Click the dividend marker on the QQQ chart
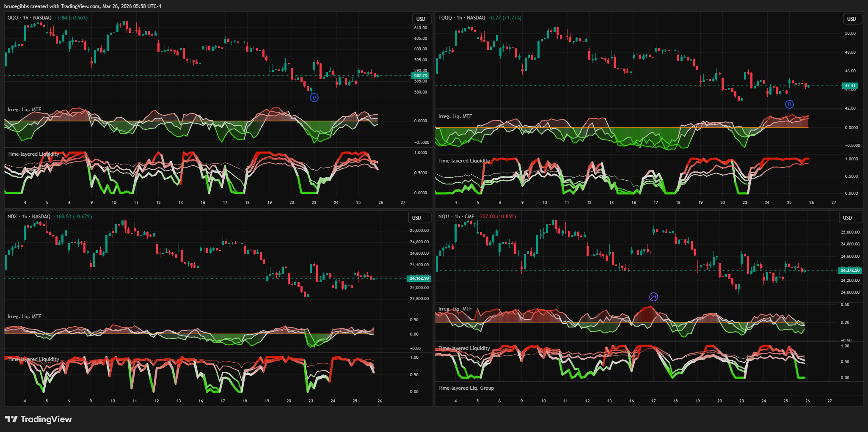 [314, 98]
